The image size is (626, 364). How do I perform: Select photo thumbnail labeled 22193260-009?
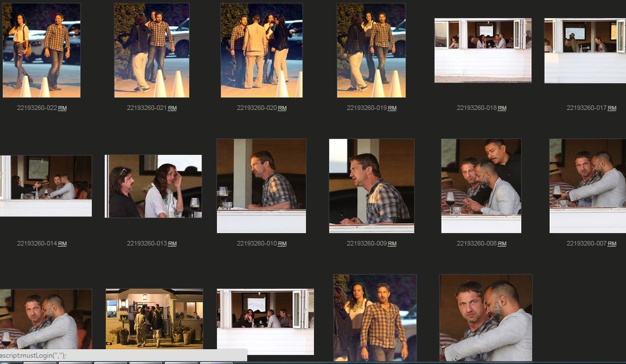coord(371,186)
